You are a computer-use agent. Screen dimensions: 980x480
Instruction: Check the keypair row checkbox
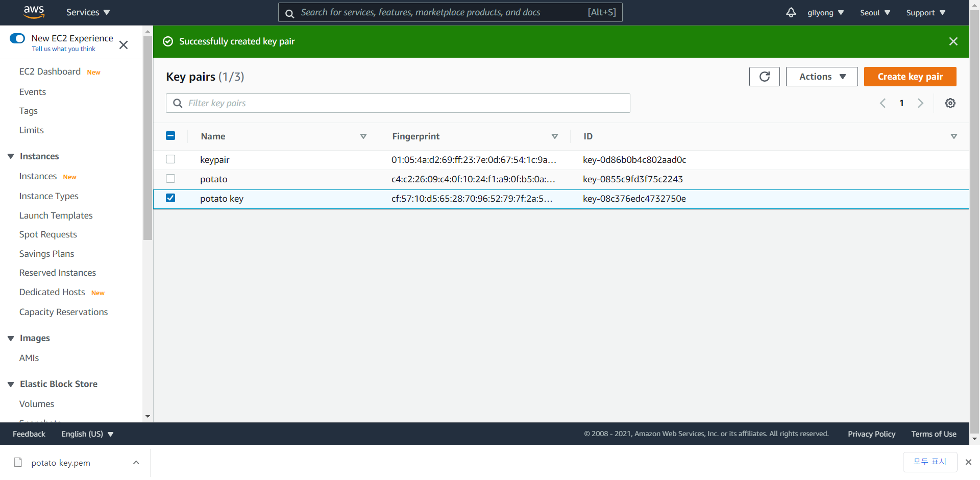point(170,159)
